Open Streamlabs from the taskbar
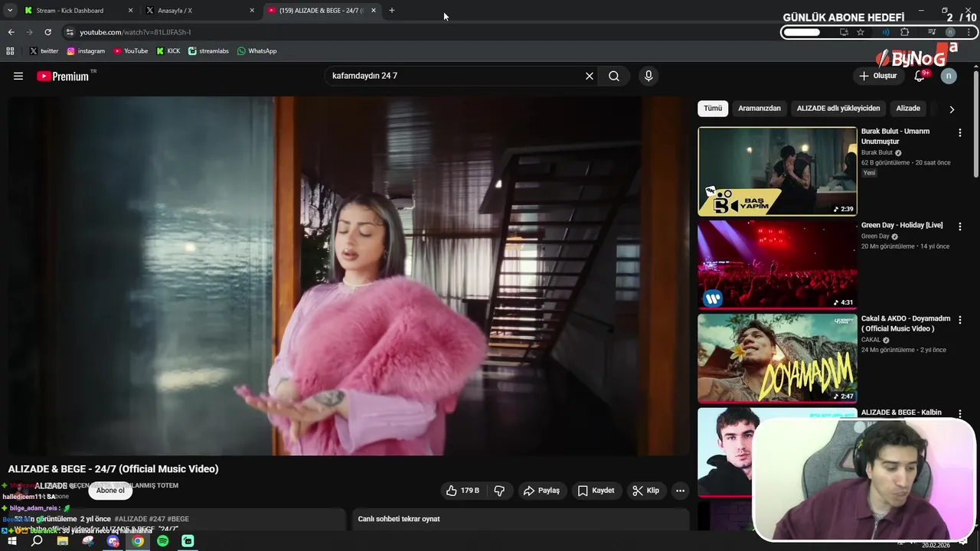The image size is (980, 551). click(188, 541)
